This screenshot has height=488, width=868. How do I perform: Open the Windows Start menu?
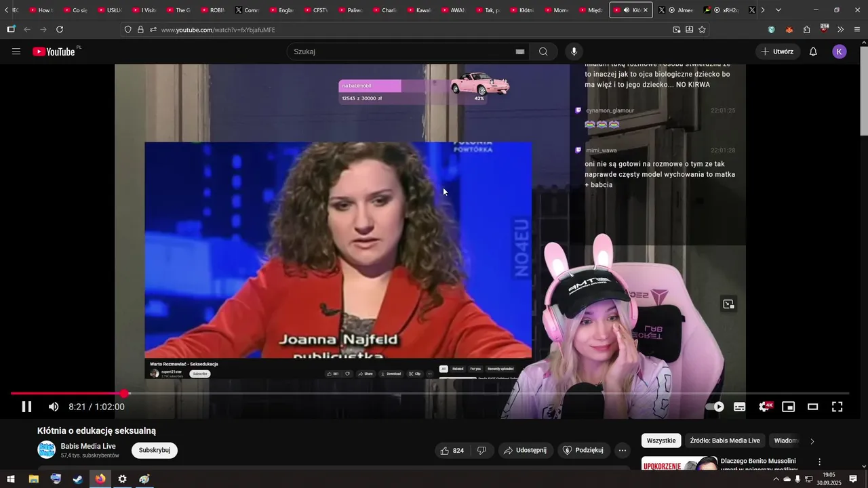click(x=11, y=479)
